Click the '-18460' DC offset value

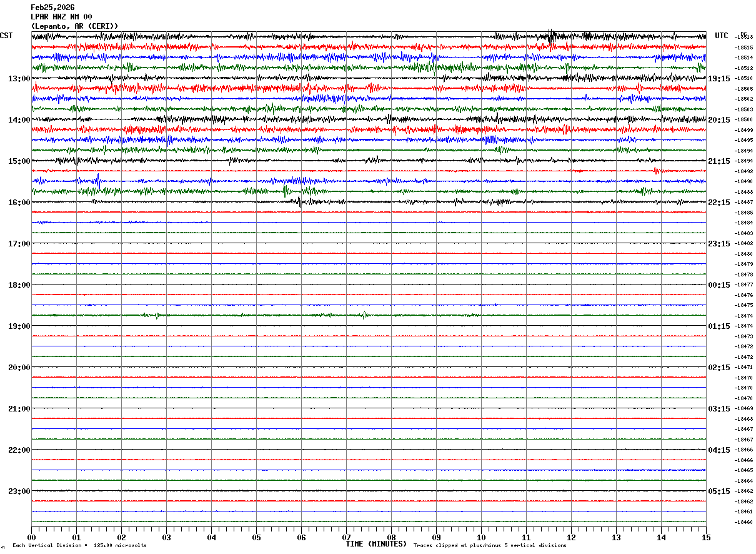744,522
